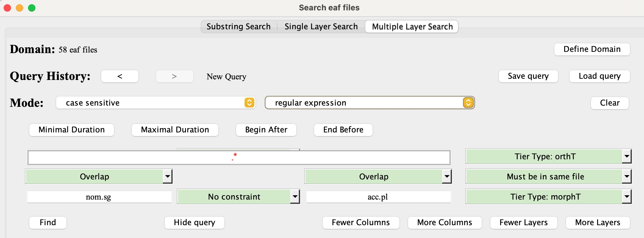Click the Define Domain button
Screen dimensions: 644x238
point(592,49)
